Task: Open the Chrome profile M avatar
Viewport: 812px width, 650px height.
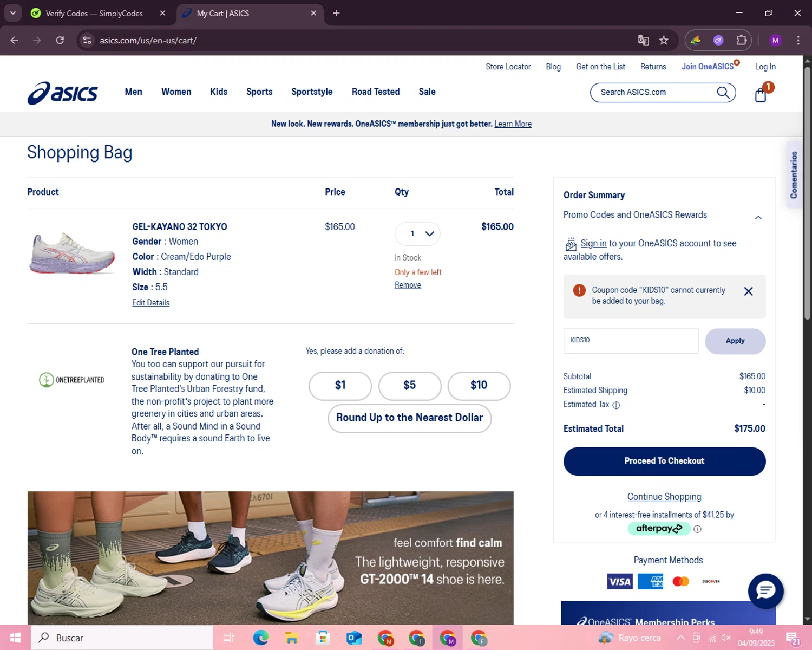Action: 775,40
